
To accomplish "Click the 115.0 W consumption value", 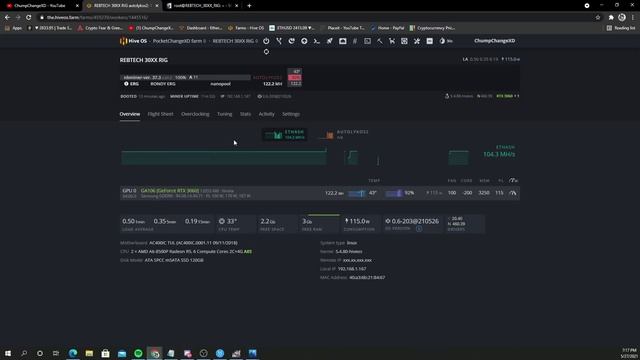I will [x=357, y=221].
